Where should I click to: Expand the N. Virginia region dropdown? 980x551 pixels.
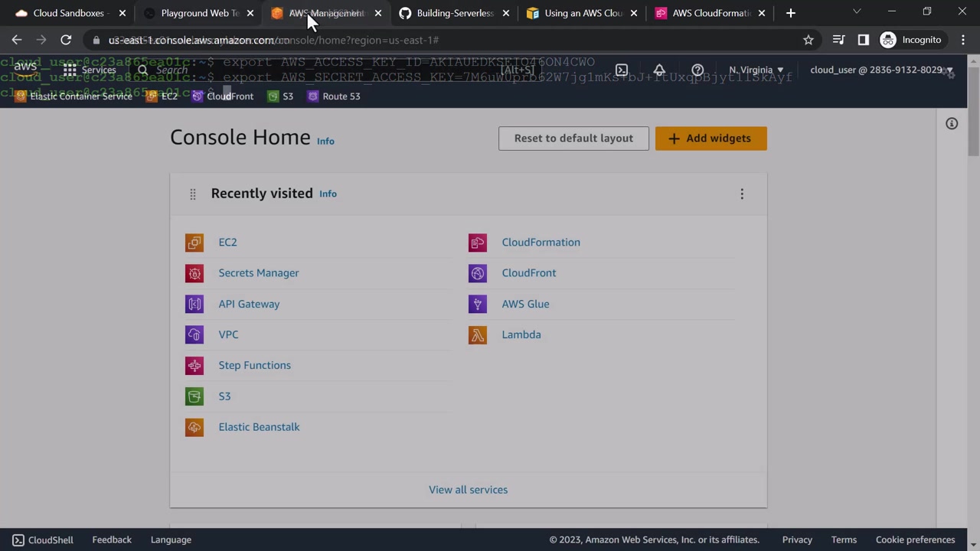[x=756, y=70]
